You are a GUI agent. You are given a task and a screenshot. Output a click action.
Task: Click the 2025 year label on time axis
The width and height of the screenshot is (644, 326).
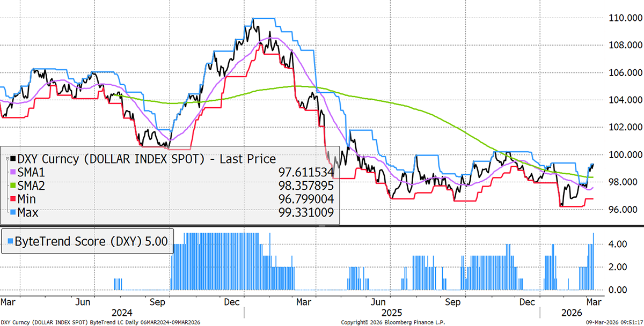pos(391,312)
